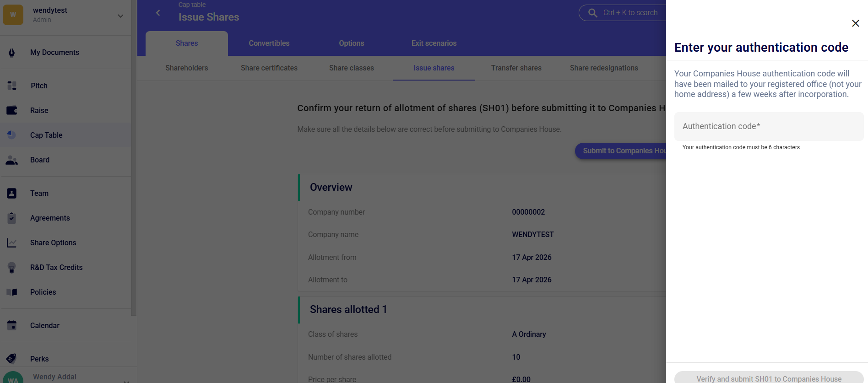Click the Policies book icon

tap(12, 292)
